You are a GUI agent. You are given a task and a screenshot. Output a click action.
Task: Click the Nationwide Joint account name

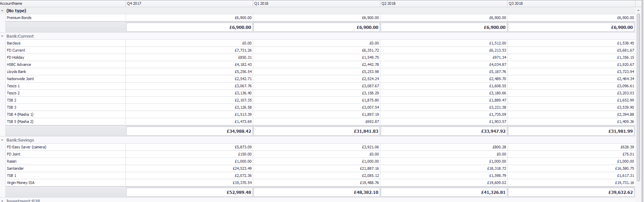coord(20,79)
